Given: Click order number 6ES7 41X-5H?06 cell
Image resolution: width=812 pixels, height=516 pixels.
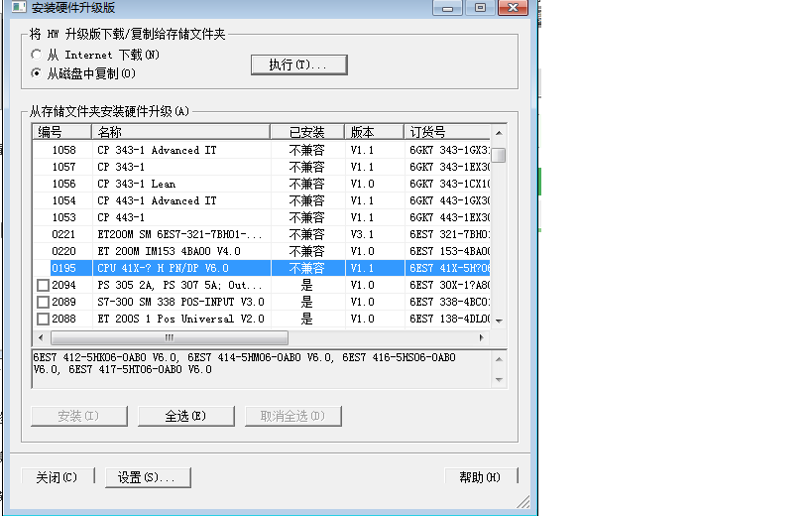Looking at the screenshot, I should [447, 268].
